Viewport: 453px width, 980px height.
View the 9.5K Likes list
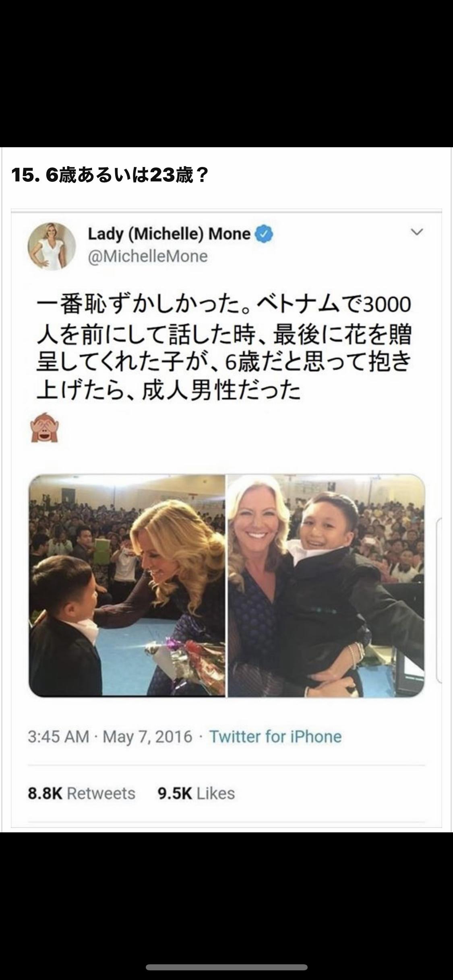[x=196, y=793]
